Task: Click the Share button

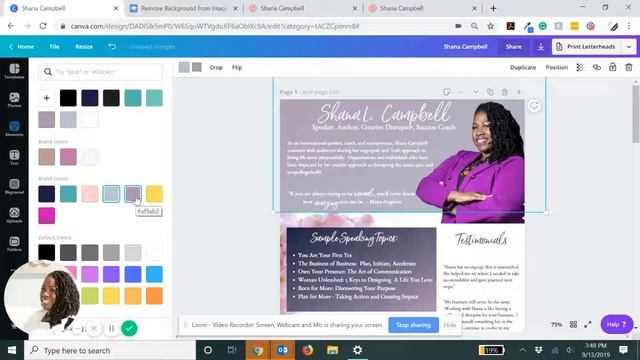Action: [x=513, y=47]
